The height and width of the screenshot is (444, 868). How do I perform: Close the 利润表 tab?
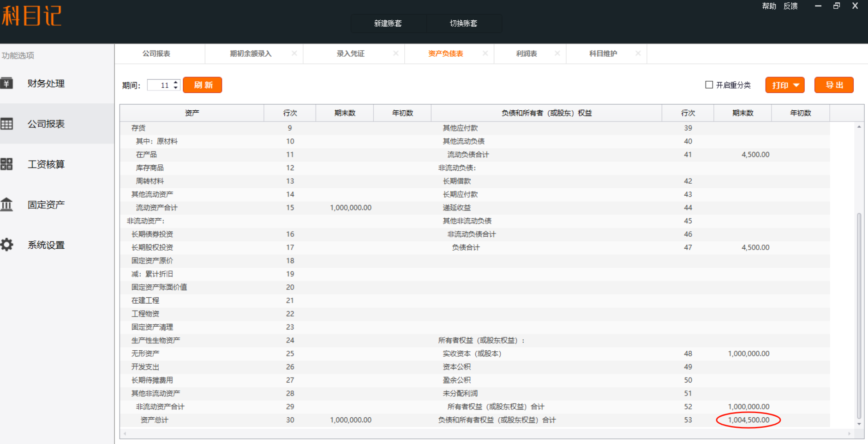[x=557, y=54]
